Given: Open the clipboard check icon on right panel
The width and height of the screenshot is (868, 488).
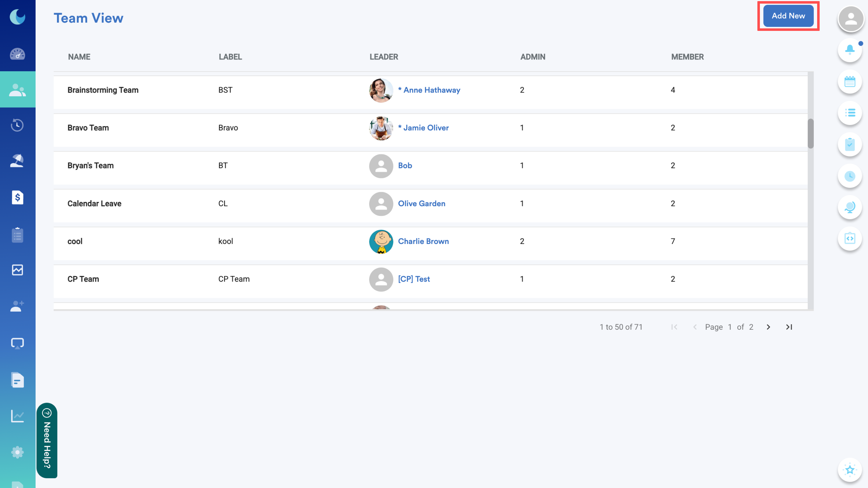Looking at the screenshot, I should [849, 145].
